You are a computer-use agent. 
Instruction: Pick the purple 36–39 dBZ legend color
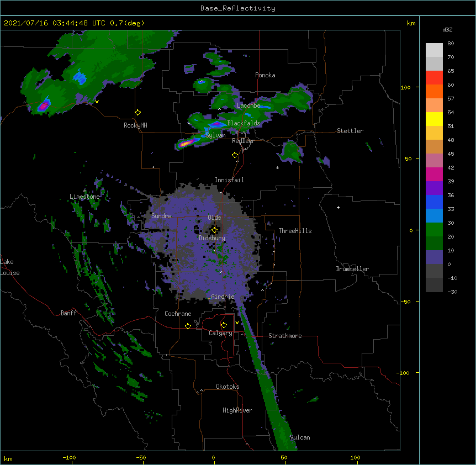tap(434, 188)
